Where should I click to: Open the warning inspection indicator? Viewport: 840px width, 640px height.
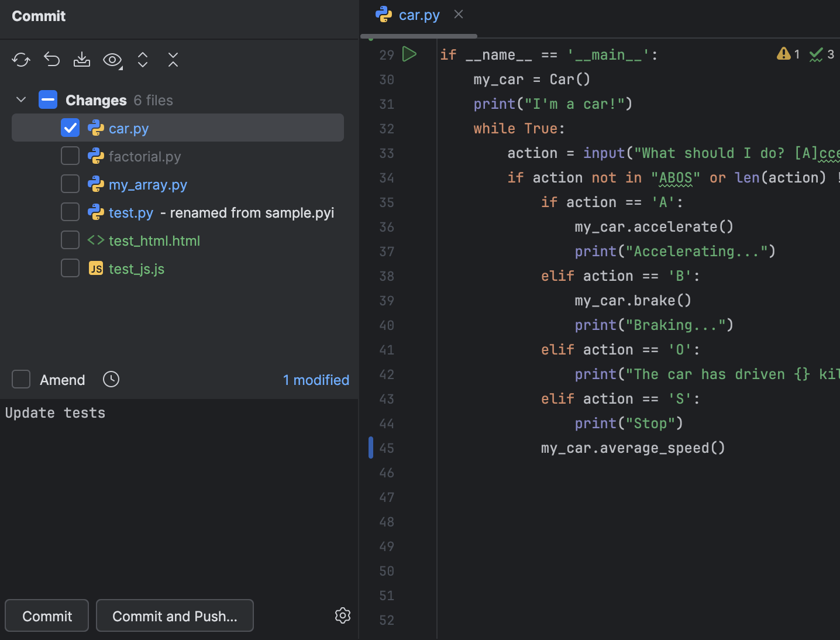coord(784,54)
